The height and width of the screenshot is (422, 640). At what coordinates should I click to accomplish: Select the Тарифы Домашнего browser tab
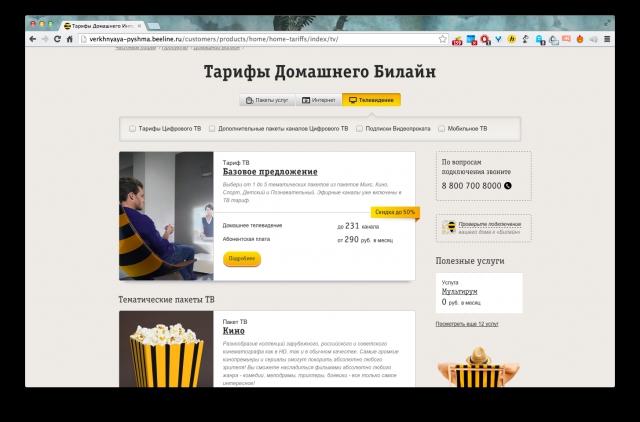102,26
